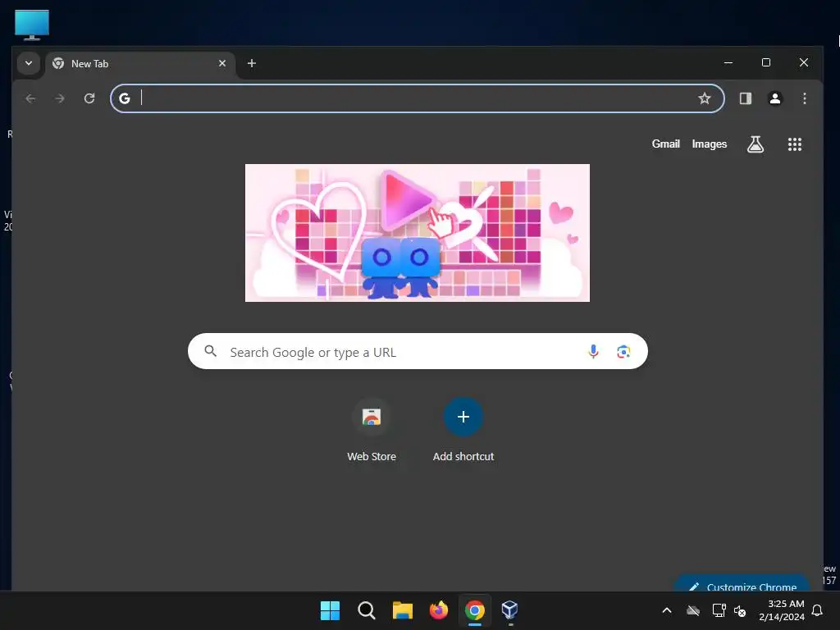Viewport: 840px width, 630px height.
Task: Click the browser forward arrow
Action: [x=60, y=98]
